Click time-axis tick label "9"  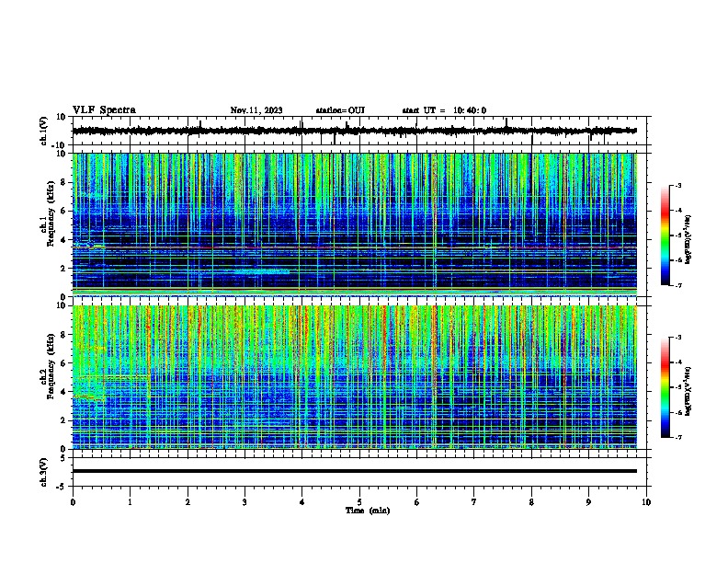tap(588, 502)
